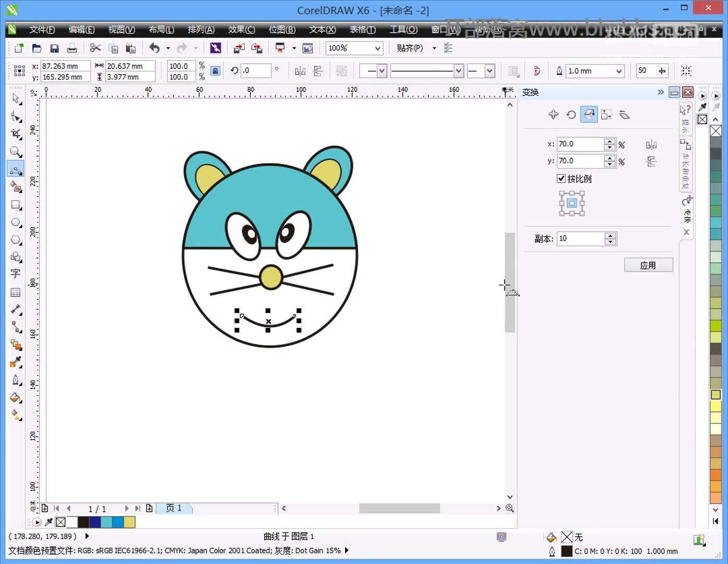
Task: Undo the last action
Action: 155,48
